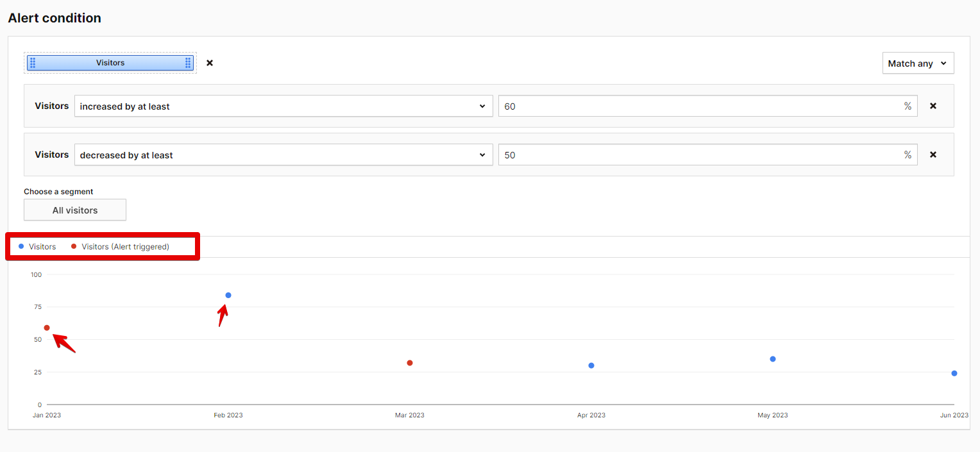This screenshot has width=980, height=452.
Task: Remove the Visitors metric with the X
Action: (x=210, y=63)
